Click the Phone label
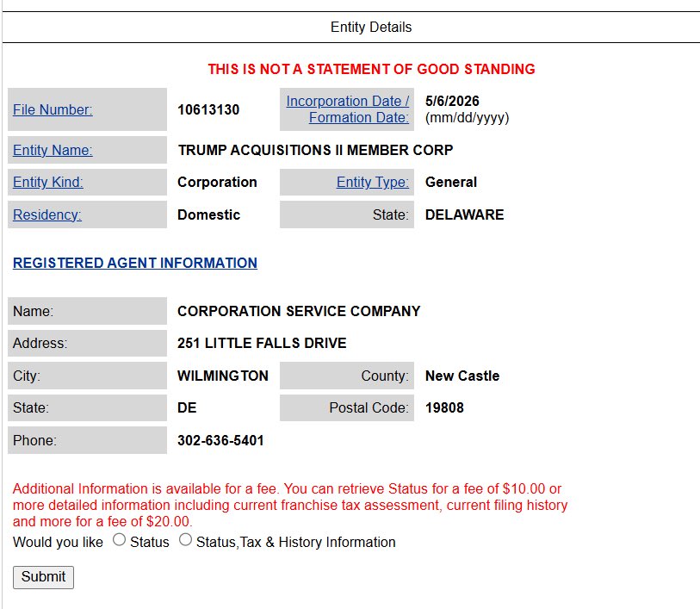 34,441
